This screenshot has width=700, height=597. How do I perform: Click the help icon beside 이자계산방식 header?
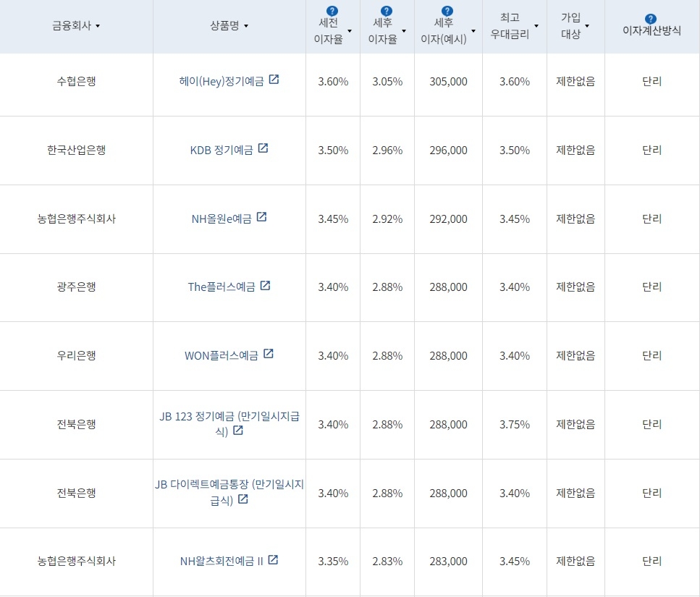[649, 20]
